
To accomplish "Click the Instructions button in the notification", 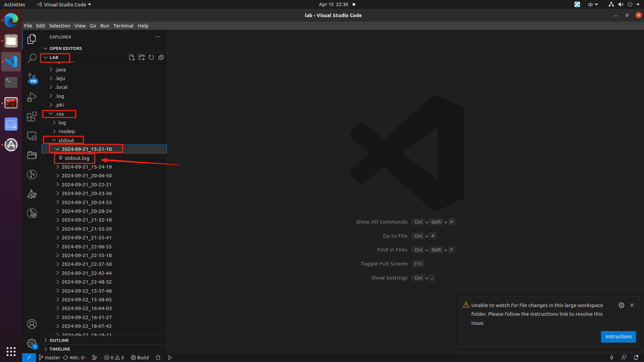I will click(618, 337).
